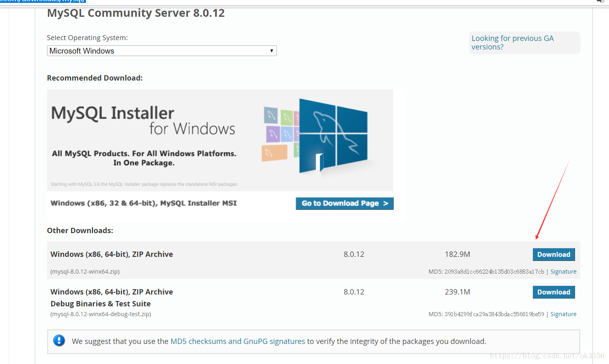The height and width of the screenshot is (364, 609).
Task: Select version 8.0.12 in the 182.9M row
Action: pyautogui.click(x=354, y=254)
